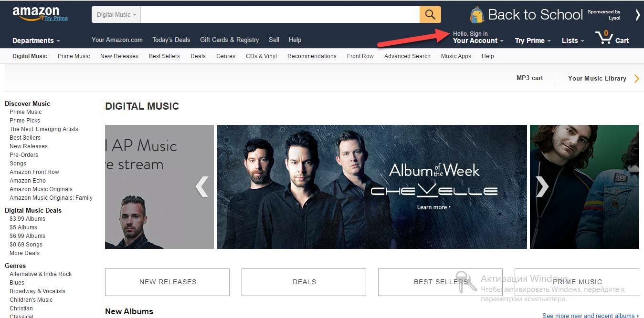644x318 pixels.
Task: Expand the Departments dropdown
Action: 36,41
